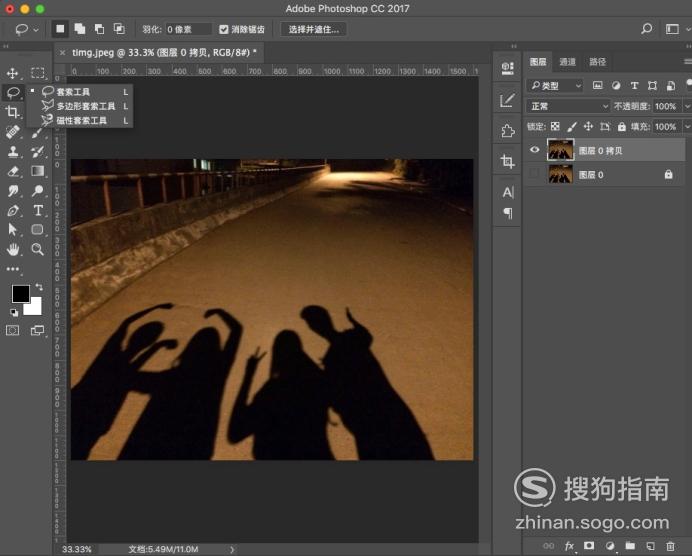Filter layers by type layers
This screenshot has width=692, height=556.
coord(635,86)
